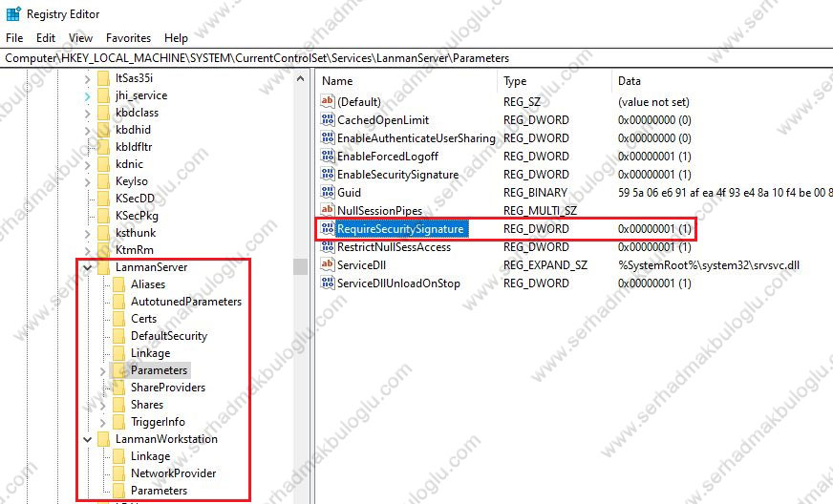Select the binary icon of the Guid value

pos(328,193)
